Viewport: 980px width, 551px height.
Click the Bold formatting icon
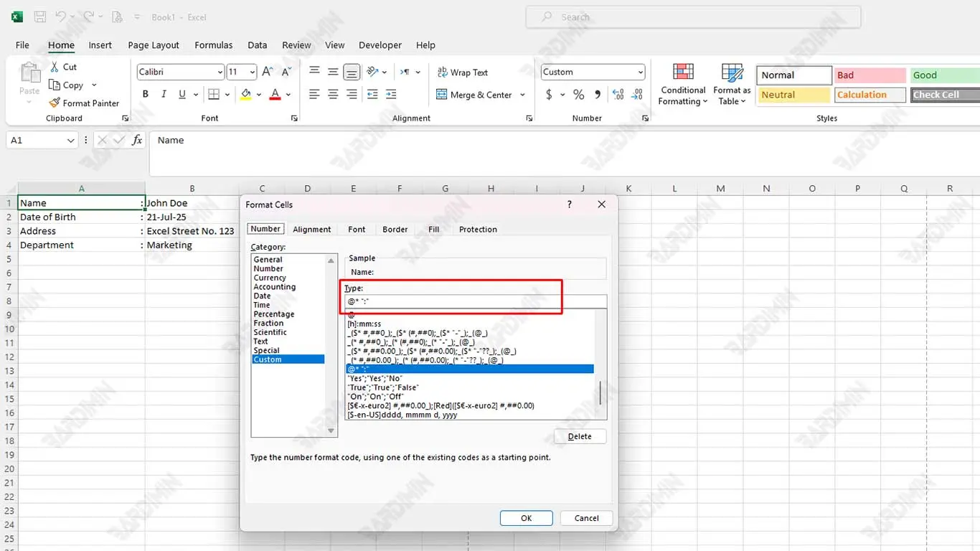pyautogui.click(x=146, y=95)
